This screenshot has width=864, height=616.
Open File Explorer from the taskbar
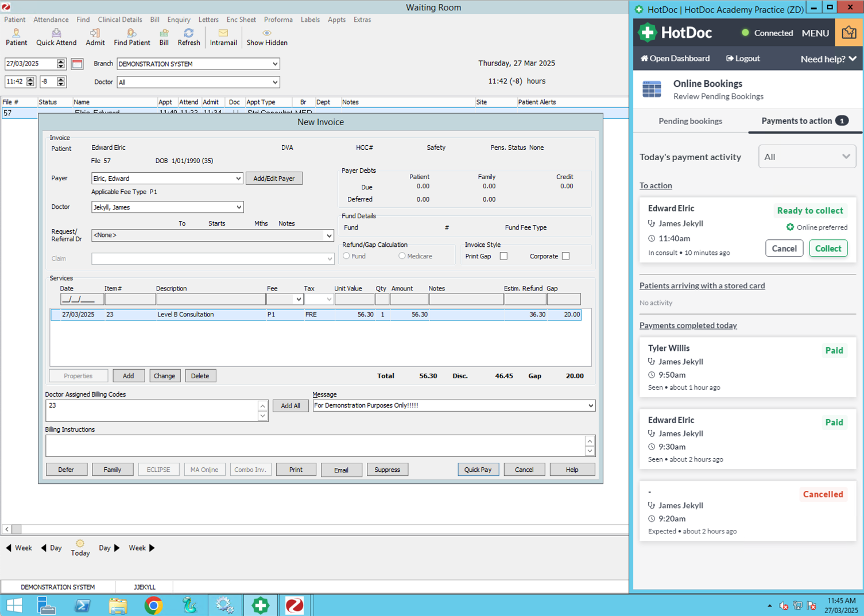point(118,606)
